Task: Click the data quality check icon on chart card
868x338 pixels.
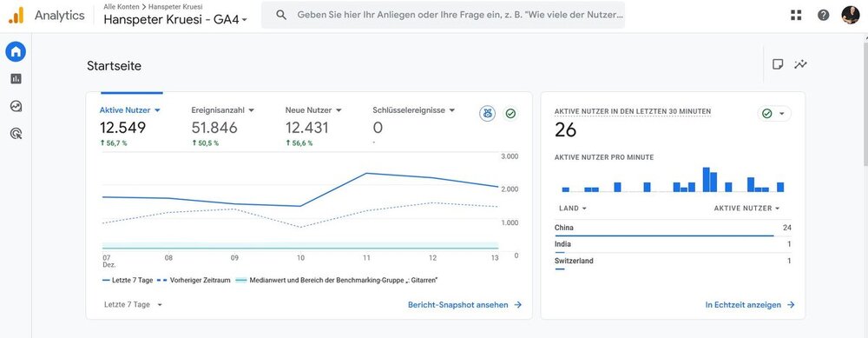Action: pos(510,114)
